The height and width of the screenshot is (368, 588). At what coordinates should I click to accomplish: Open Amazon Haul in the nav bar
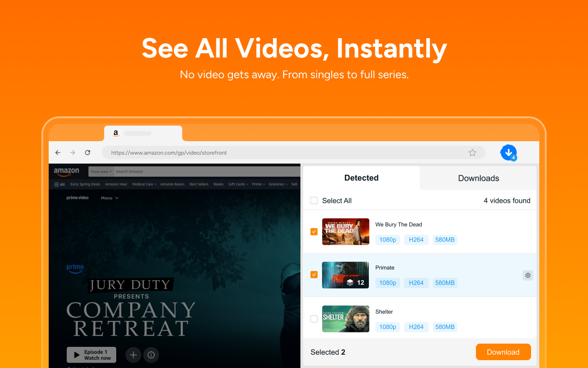[116, 184]
